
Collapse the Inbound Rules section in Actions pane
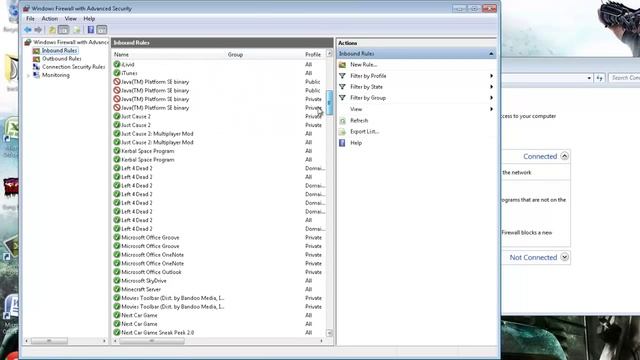[491, 54]
